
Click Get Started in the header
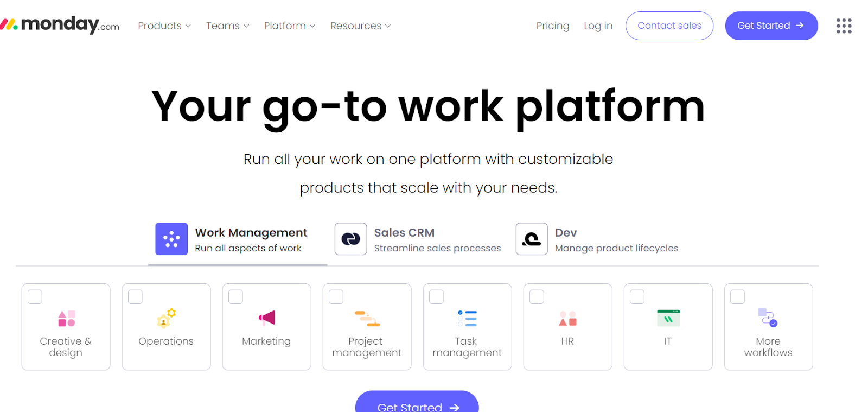771,26
